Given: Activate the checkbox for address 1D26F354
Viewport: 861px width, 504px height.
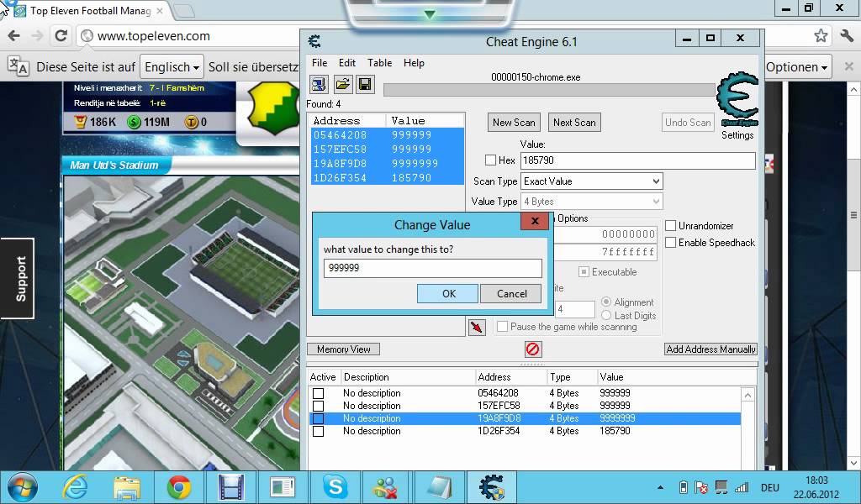Looking at the screenshot, I should (318, 431).
